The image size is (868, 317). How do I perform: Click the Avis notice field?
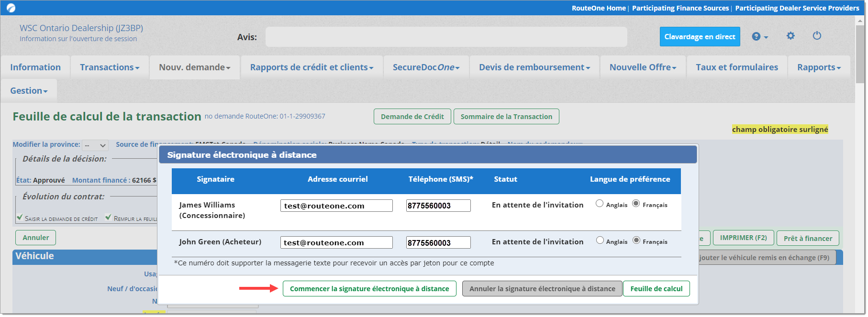coord(446,37)
